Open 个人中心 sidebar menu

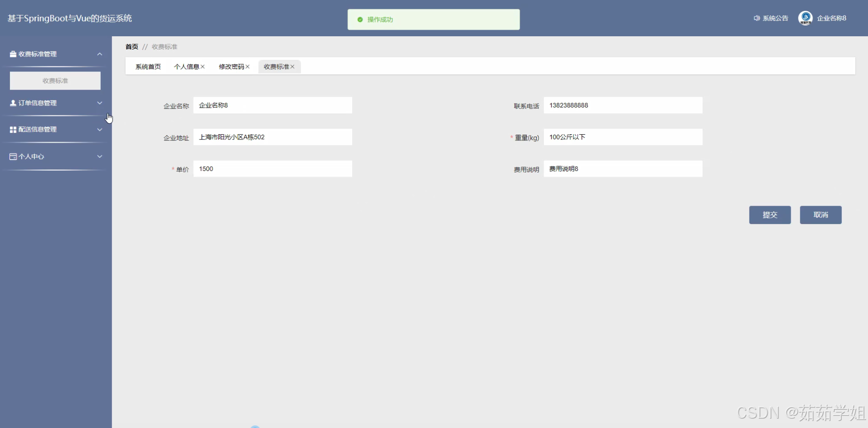[56, 156]
